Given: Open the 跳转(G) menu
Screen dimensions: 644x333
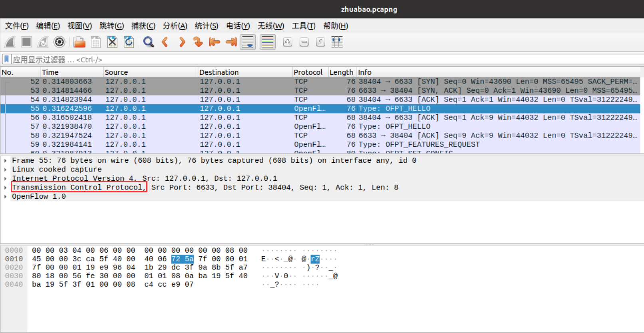Looking at the screenshot, I should click(111, 26).
